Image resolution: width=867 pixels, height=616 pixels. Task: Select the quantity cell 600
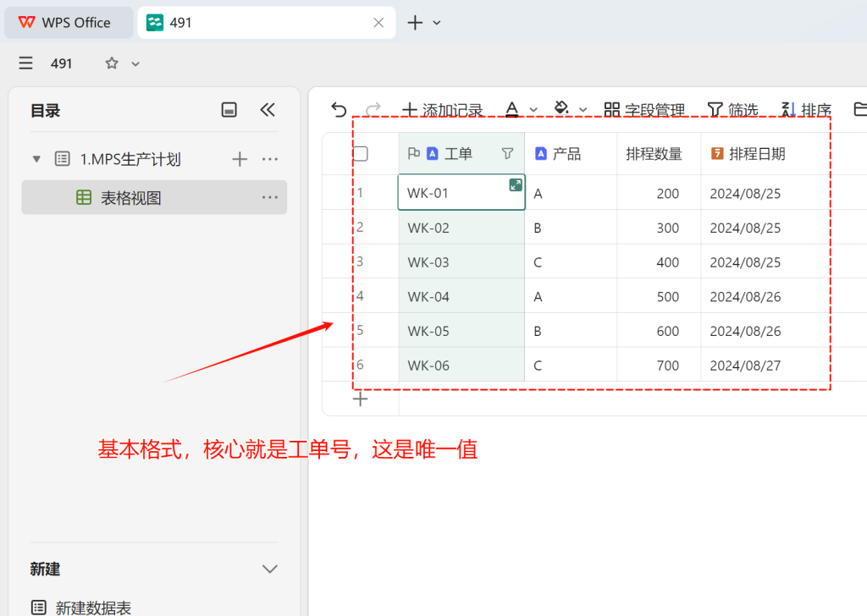click(x=659, y=330)
